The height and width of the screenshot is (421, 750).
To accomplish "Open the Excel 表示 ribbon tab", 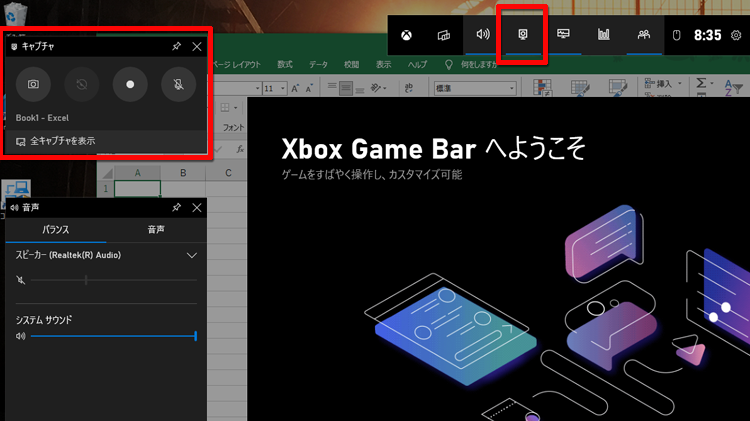I will [383, 64].
